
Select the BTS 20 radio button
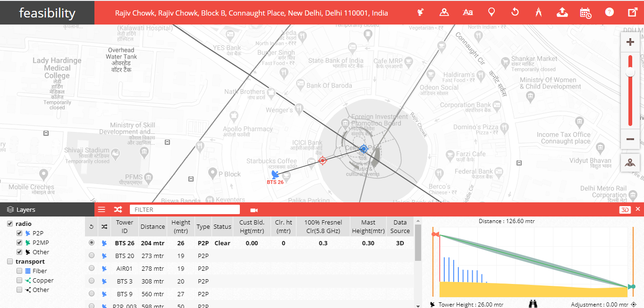[92, 255]
